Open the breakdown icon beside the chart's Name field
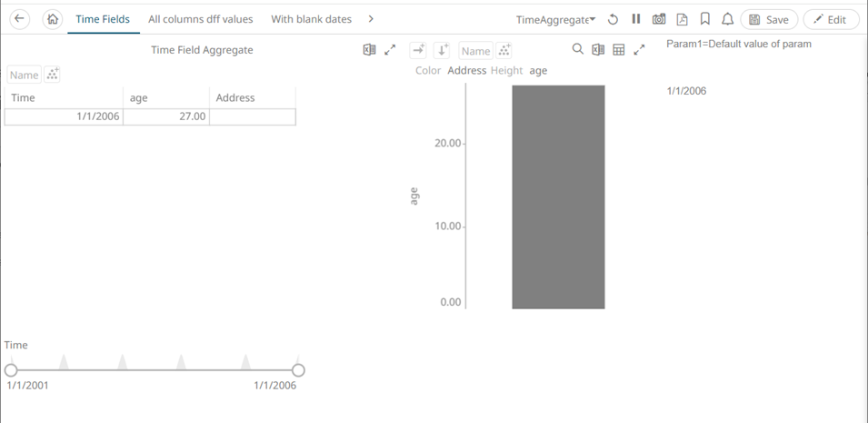 pos(504,51)
